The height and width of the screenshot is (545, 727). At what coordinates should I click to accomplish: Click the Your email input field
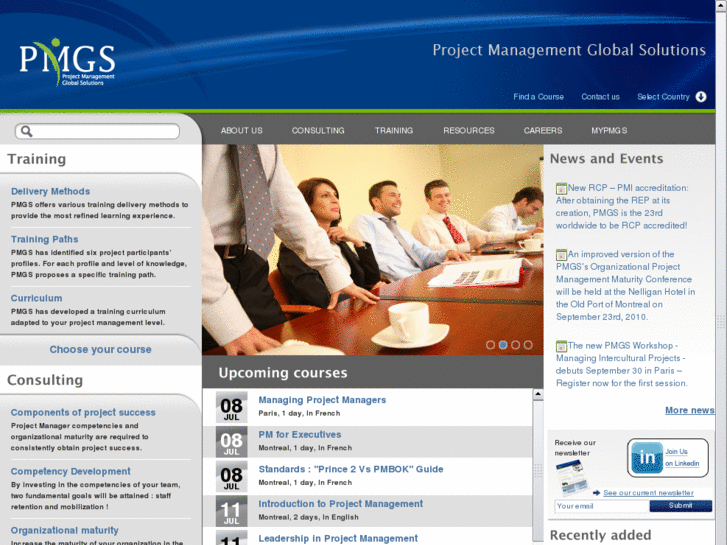[601, 506]
